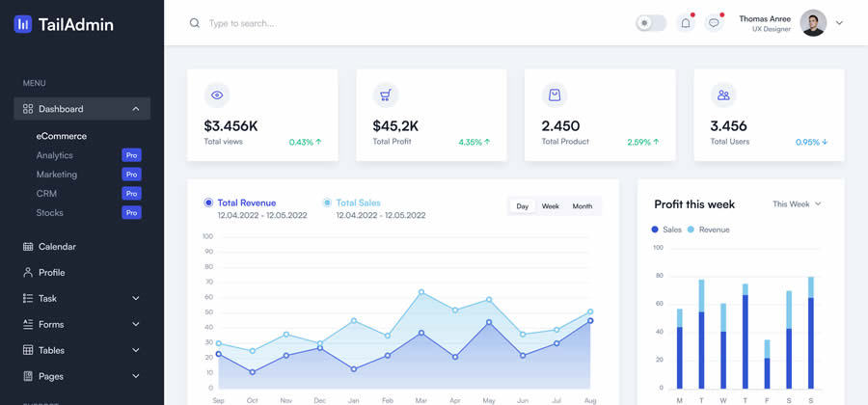The width and height of the screenshot is (868, 405).
Task: Open the This Week dropdown
Action: pos(797,204)
